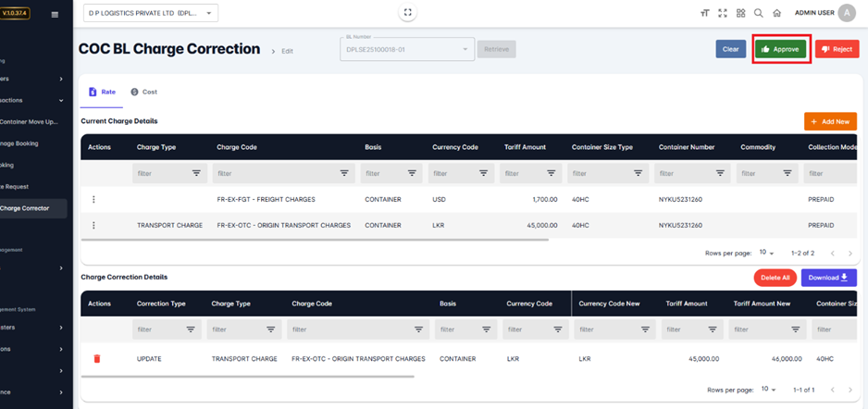Screen dimensions: 868x409
Task: Open the apps grid icon in top bar
Action: point(740,14)
